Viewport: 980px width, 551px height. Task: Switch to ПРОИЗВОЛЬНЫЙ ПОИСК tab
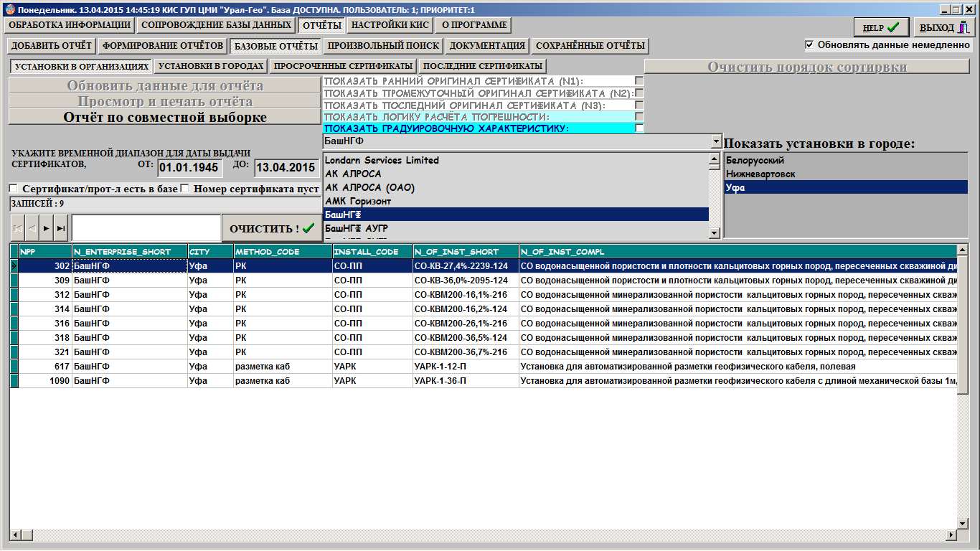click(384, 46)
